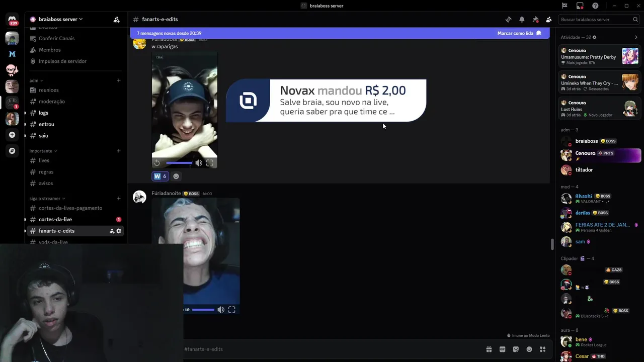This screenshot has width=644, height=362.
Task: Add channel to siga o streamer category
Action: pos(119,199)
